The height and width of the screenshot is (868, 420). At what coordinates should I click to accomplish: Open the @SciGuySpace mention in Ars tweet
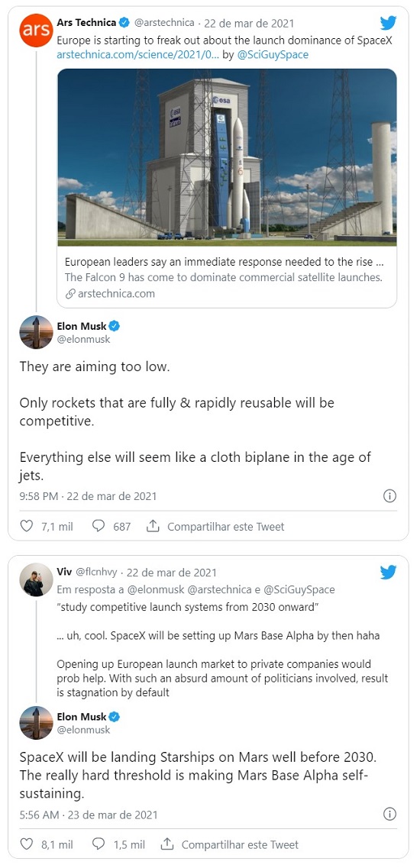coord(273,55)
